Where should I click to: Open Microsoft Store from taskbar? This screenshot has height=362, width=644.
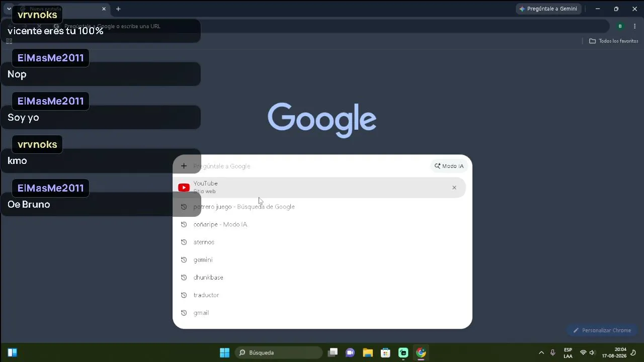pos(385,352)
